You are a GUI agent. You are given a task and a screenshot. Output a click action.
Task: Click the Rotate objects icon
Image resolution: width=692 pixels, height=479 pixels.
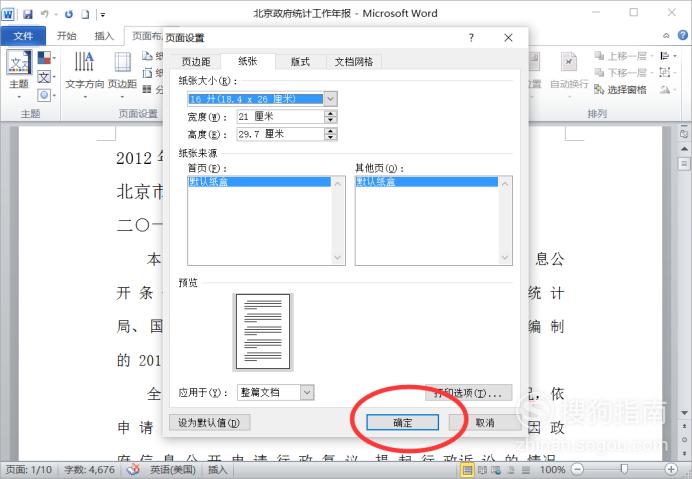pyautogui.click(x=667, y=90)
